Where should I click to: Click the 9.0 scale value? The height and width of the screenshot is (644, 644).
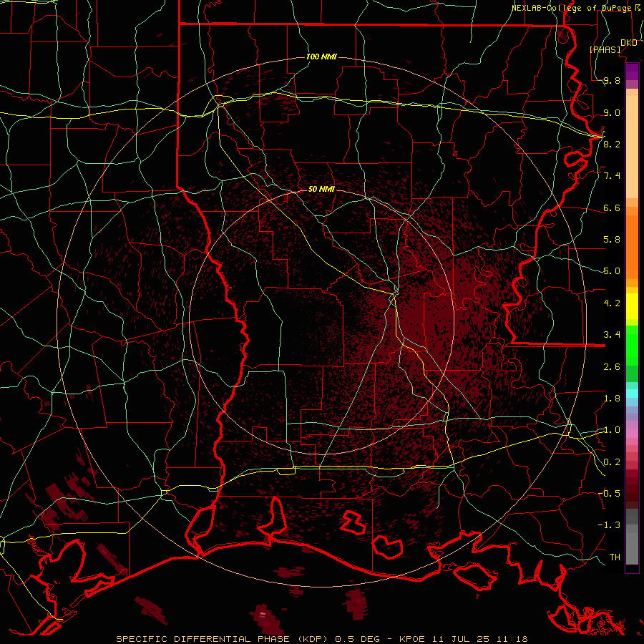click(612, 112)
